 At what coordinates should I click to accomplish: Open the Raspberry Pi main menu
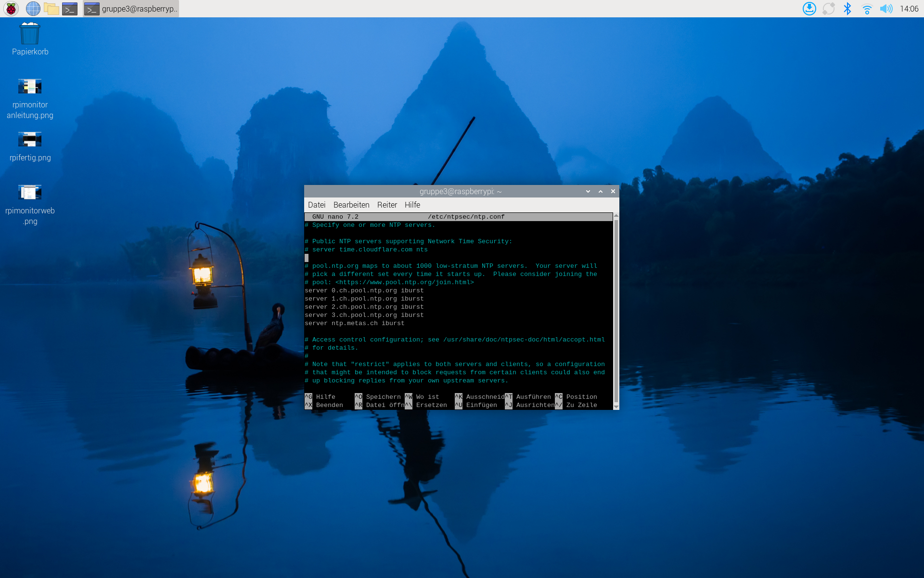click(x=11, y=9)
